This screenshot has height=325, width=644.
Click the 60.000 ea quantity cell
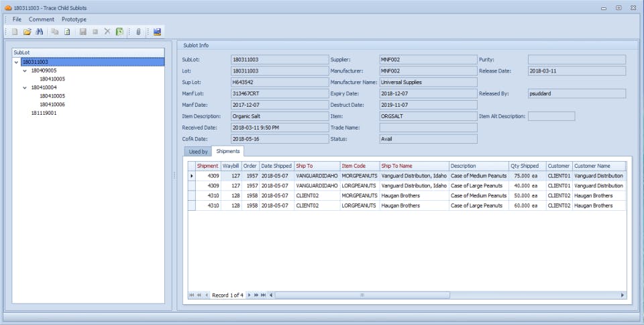(x=527, y=205)
